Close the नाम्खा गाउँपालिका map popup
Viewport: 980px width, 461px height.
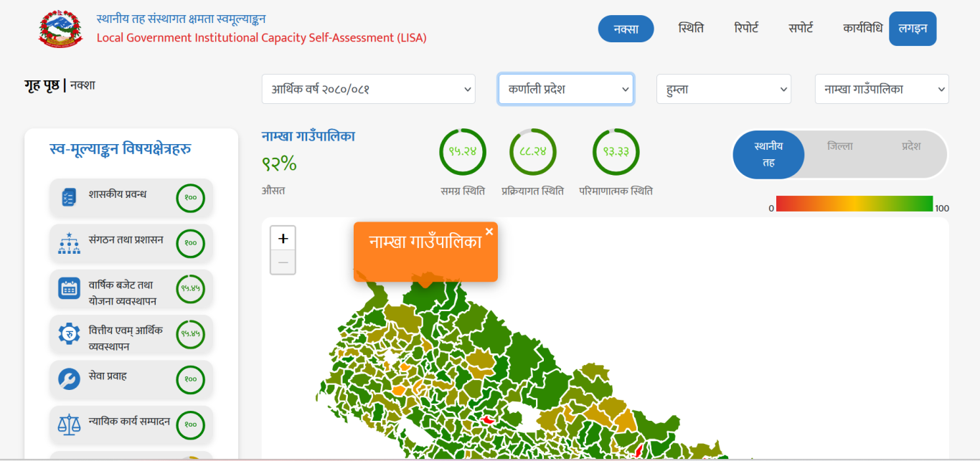click(x=489, y=232)
